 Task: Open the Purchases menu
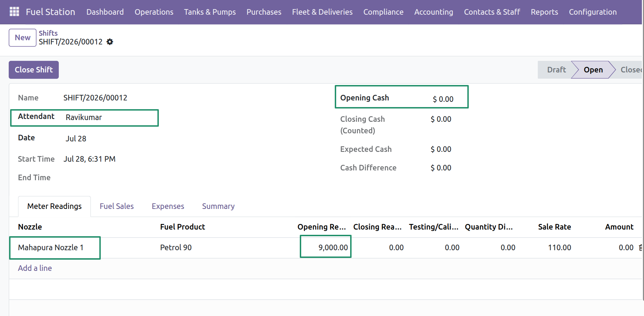[264, 12]
